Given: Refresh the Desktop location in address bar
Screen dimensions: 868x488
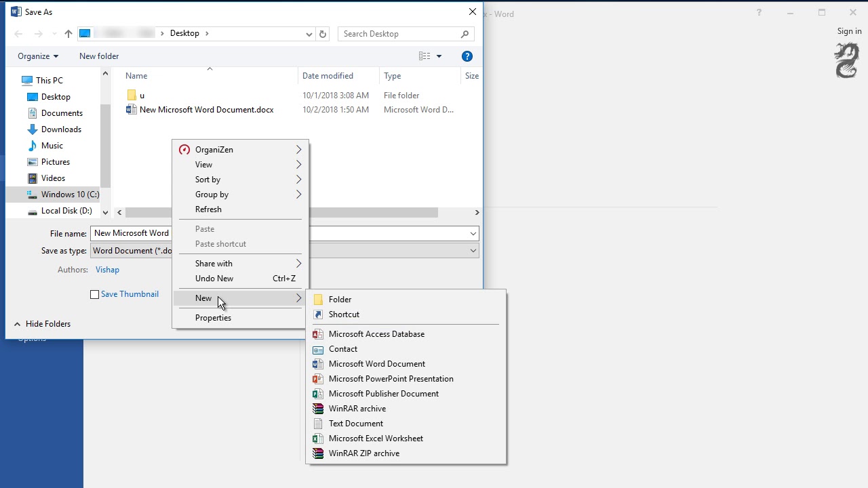Looking at the screenshot, I should pos(323,34).
